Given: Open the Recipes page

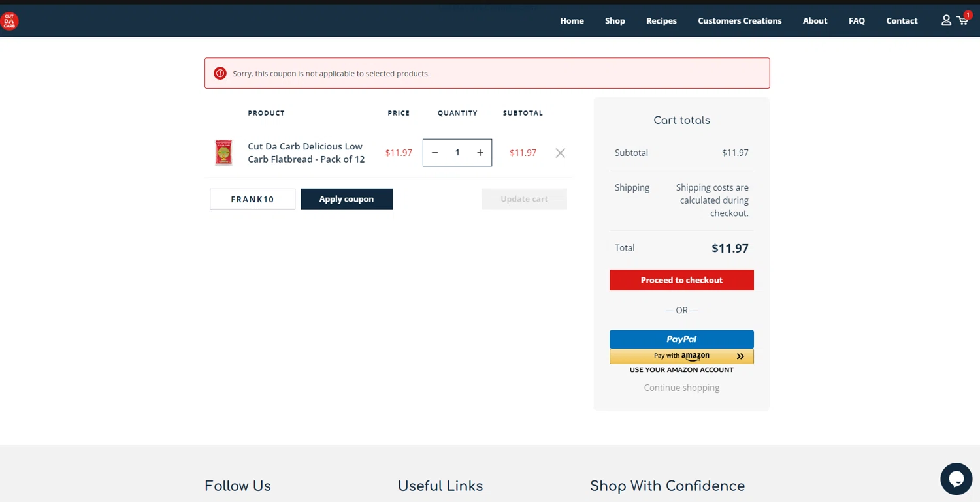Looking at the screenshot, I should [661, 21].
